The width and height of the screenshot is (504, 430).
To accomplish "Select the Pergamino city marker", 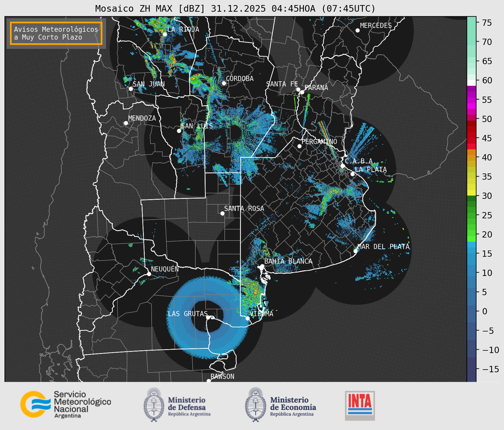I will pos(299,146).
